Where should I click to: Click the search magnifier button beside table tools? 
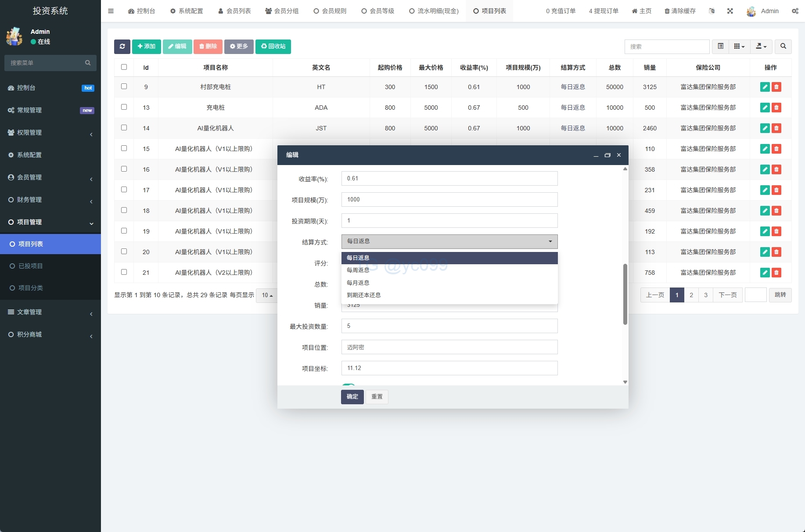click(783, 47)
